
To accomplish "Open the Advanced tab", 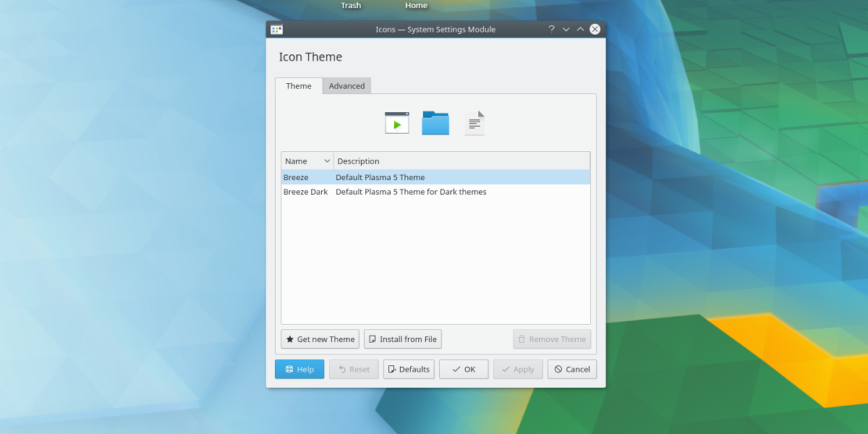I will coord(347,86).
